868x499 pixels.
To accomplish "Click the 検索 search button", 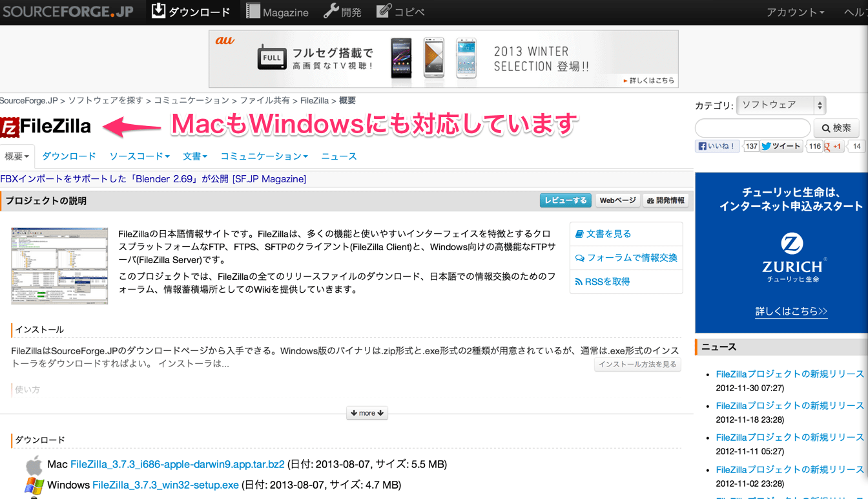I will [836, 128].
